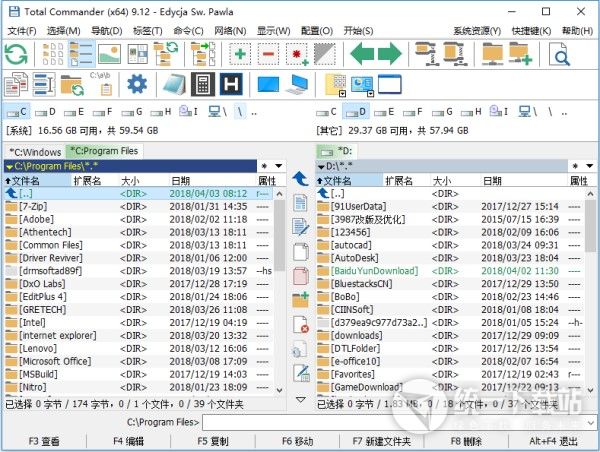Open new FTP connection icon
Screen dimensions: 600x452
click(x=520, y=54)
